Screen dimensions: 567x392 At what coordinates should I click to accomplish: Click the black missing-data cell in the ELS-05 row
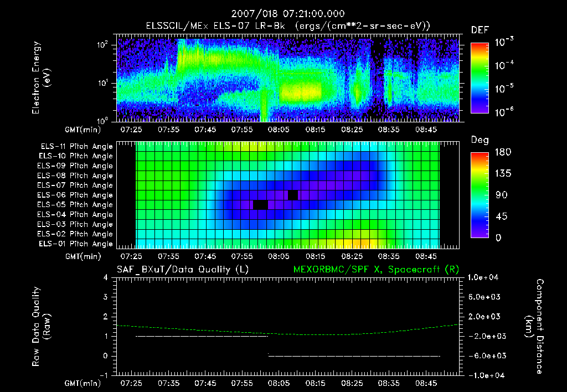pos(260,205)
